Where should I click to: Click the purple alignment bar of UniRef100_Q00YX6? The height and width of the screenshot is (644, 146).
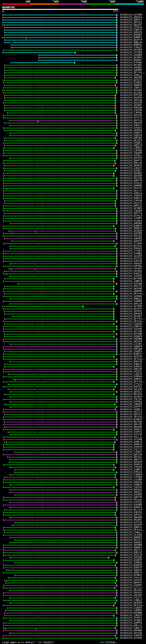click(63, 120)
